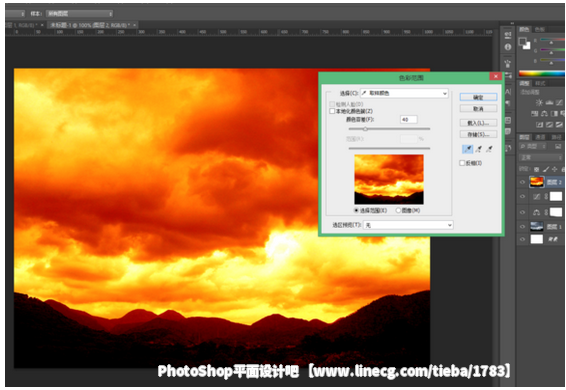Adjust the R channel slider
Screen dimensions: 566x390
[551, 42]
